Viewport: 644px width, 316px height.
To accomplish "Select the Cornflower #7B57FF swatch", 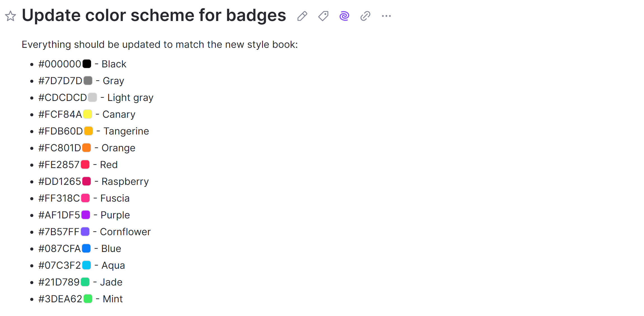I will [85, 232].
